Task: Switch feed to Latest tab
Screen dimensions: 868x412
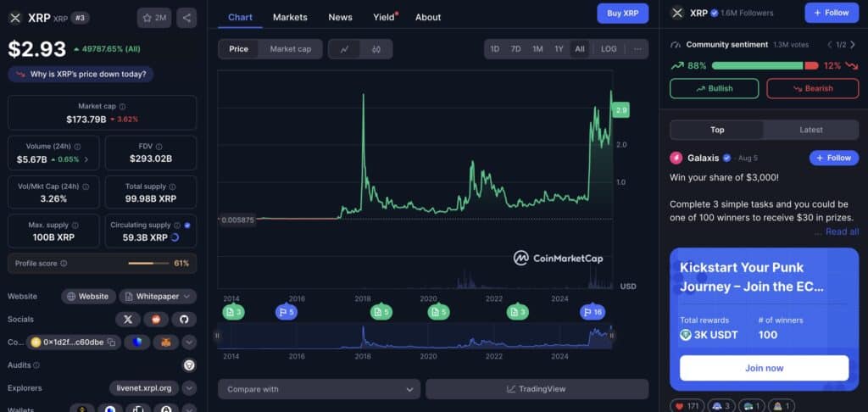Action: (x=811, y=131)
